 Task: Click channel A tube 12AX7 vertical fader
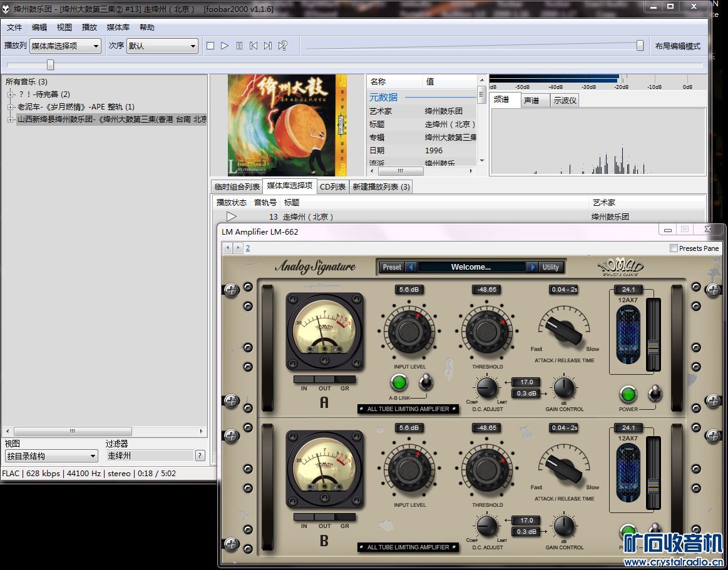point(654,347)
